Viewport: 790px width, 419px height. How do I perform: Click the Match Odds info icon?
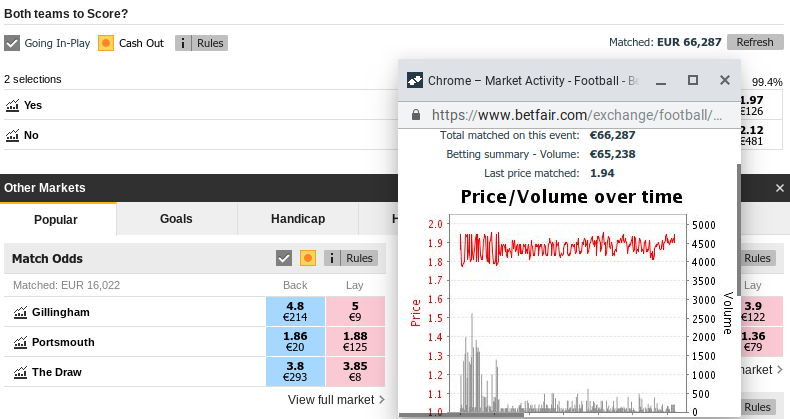click(x=331, y=258)
